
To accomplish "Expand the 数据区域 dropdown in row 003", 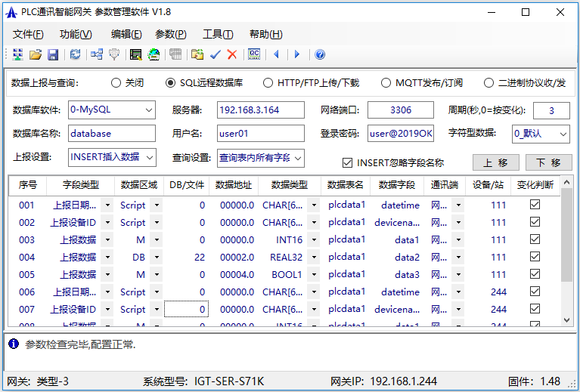I will (157, 239).
